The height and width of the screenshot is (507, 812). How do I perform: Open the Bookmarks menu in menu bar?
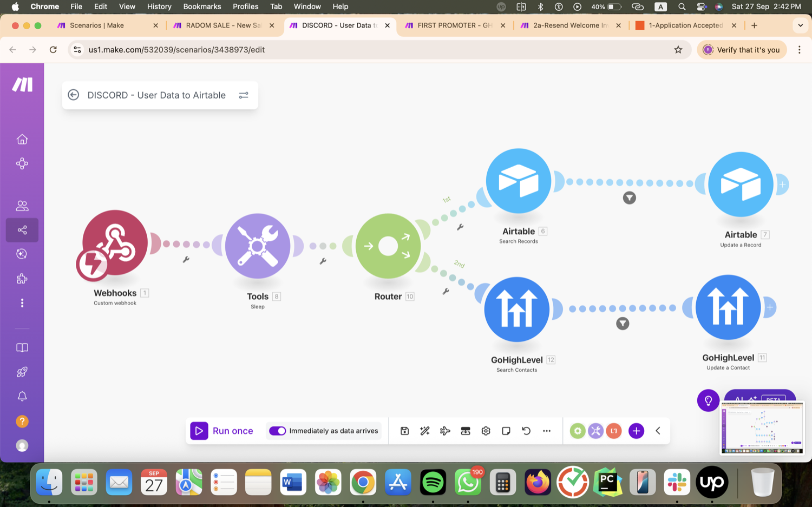tap(202, 6)
